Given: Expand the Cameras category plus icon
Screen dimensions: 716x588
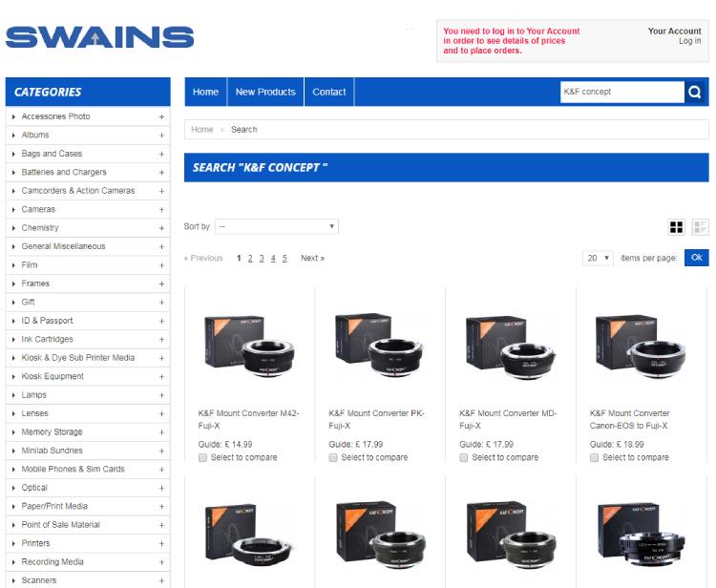Looking at the screenshot, I should [x=161, y=209].
